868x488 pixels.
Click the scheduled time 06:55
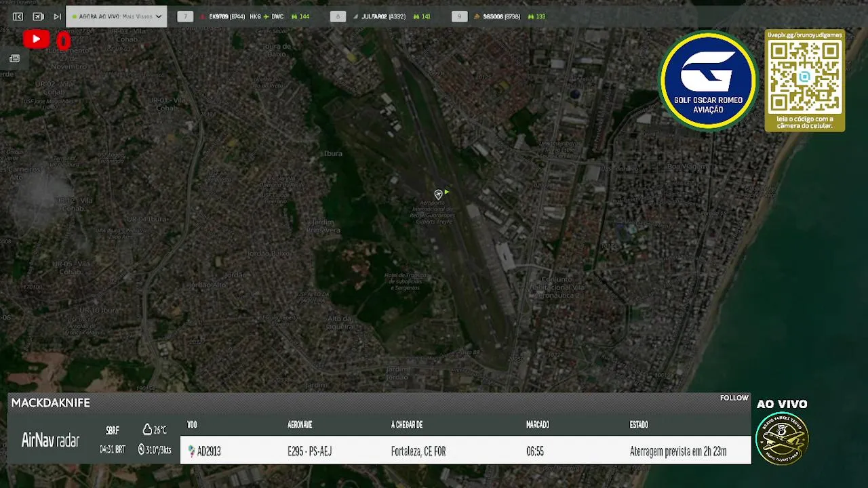click(x=535, y=451)
